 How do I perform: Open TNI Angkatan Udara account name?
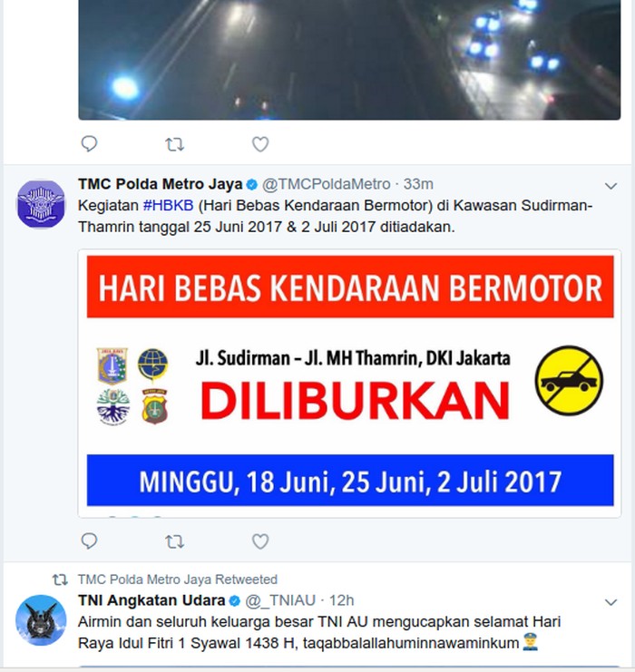[151, 600]
